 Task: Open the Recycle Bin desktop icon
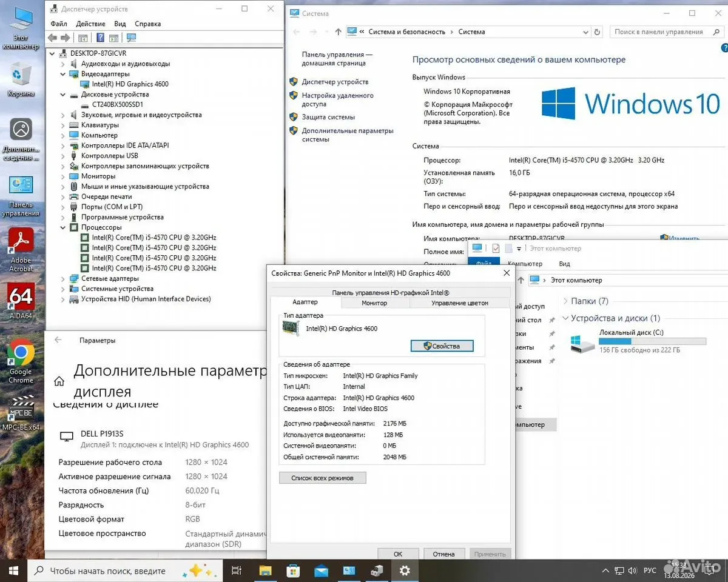click(21, 80)
